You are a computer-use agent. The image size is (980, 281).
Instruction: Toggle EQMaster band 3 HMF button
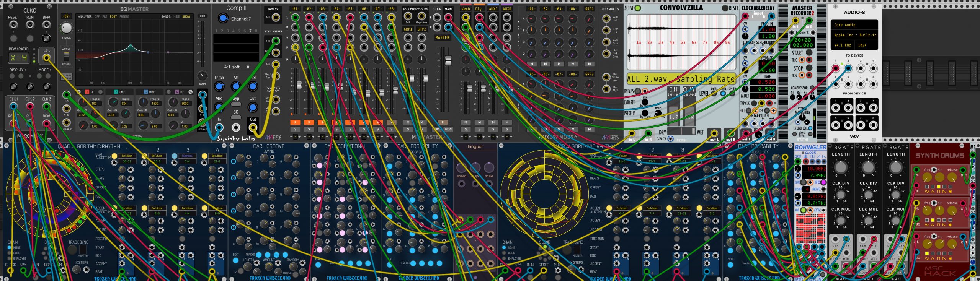[x=146, y=92]
